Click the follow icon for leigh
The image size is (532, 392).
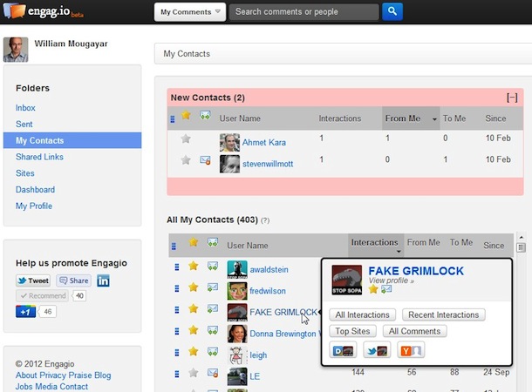pos(213,352)
